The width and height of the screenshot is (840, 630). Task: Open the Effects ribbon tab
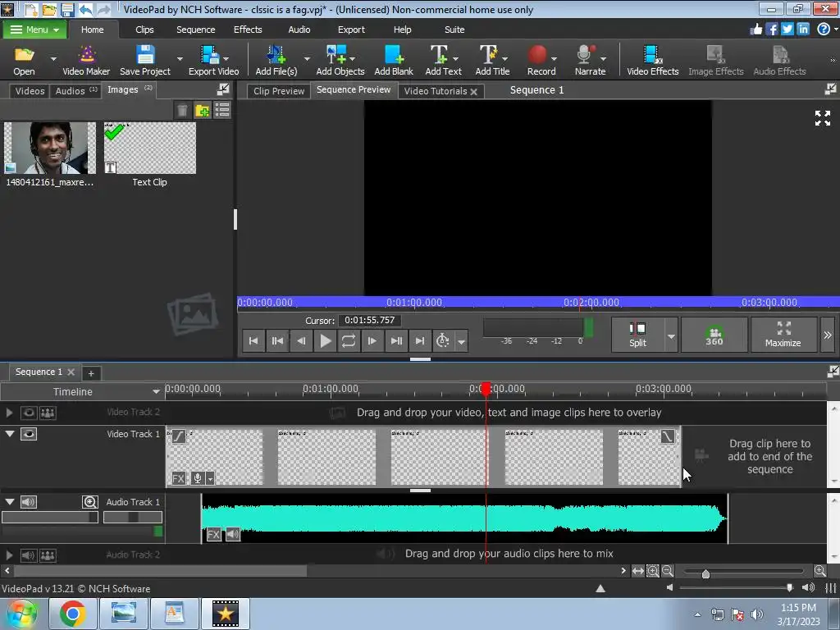[248, 30]
